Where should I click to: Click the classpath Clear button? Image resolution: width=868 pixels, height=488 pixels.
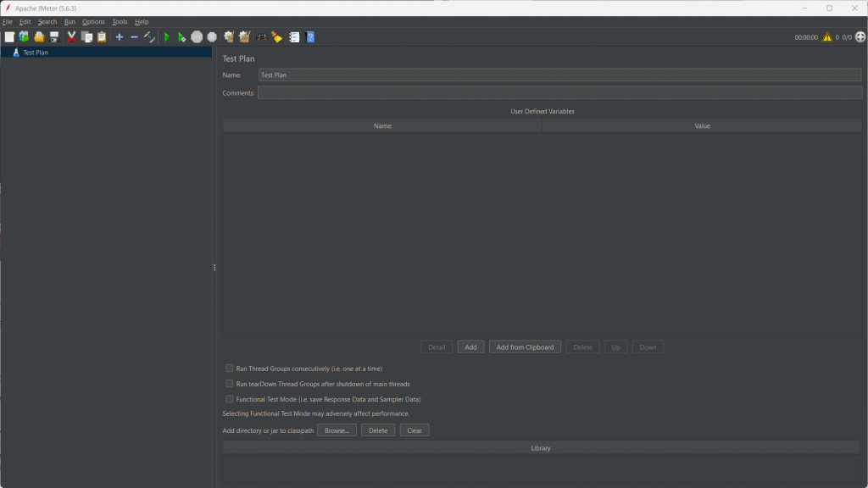[x=414, y=430]
